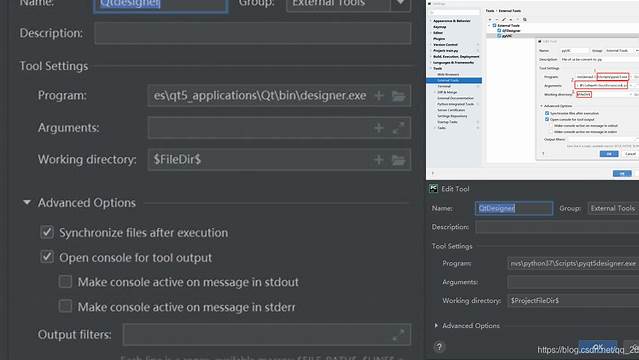639x360 pixels.
Task: Select Terminal in Settings sidebar
Action: (x=444, y=86)
